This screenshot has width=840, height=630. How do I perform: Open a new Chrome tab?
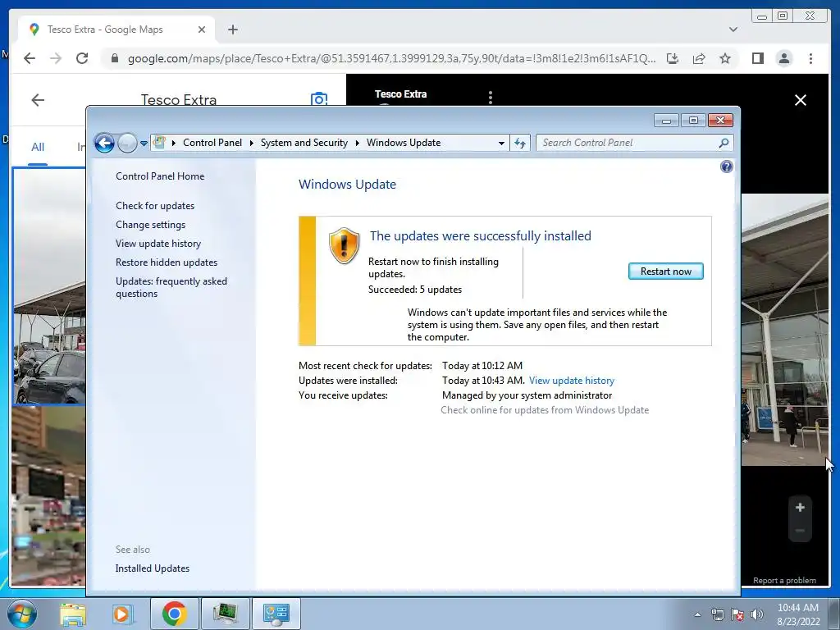(232, 30)
